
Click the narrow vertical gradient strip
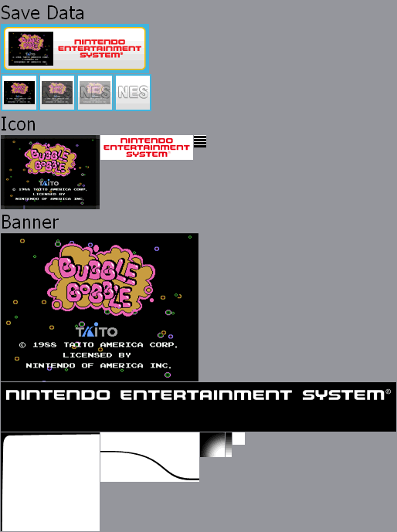[x=229, y=445]
